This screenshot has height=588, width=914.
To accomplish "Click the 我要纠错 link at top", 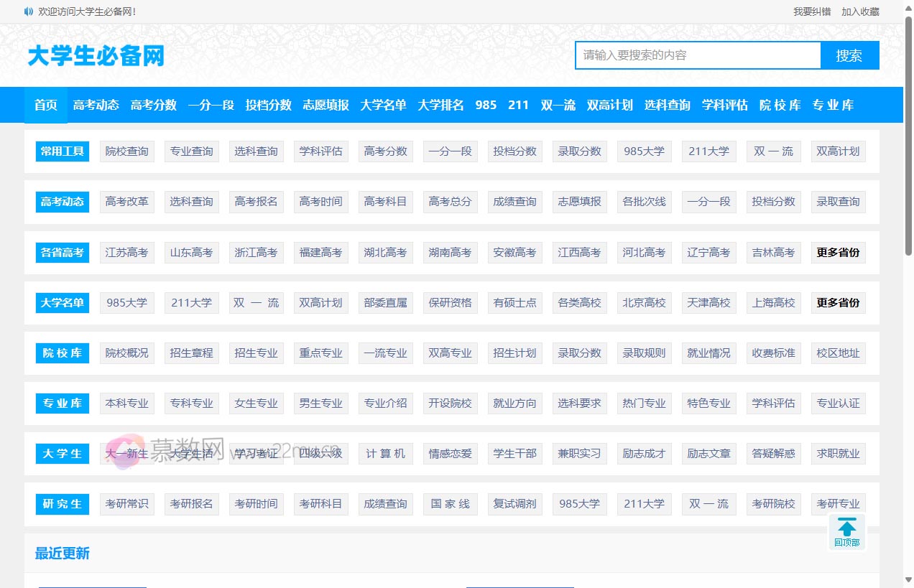I will click(x=812, y=11).
